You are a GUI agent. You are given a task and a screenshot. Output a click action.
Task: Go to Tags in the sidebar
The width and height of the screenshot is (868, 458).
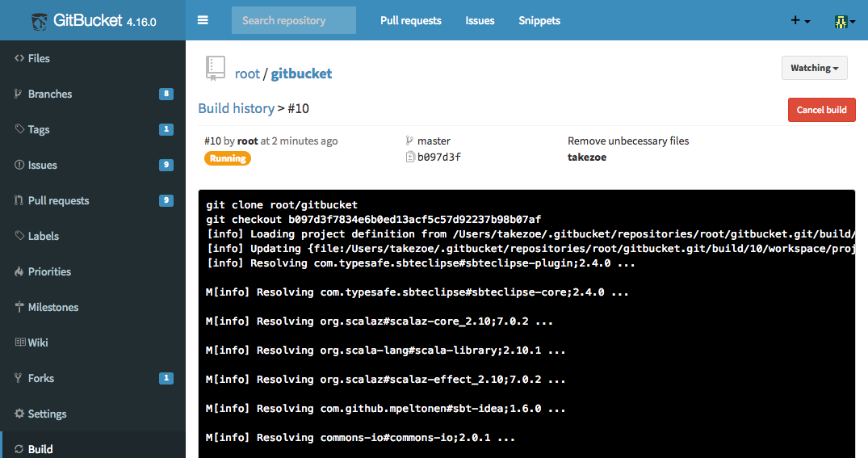[38, 129]
